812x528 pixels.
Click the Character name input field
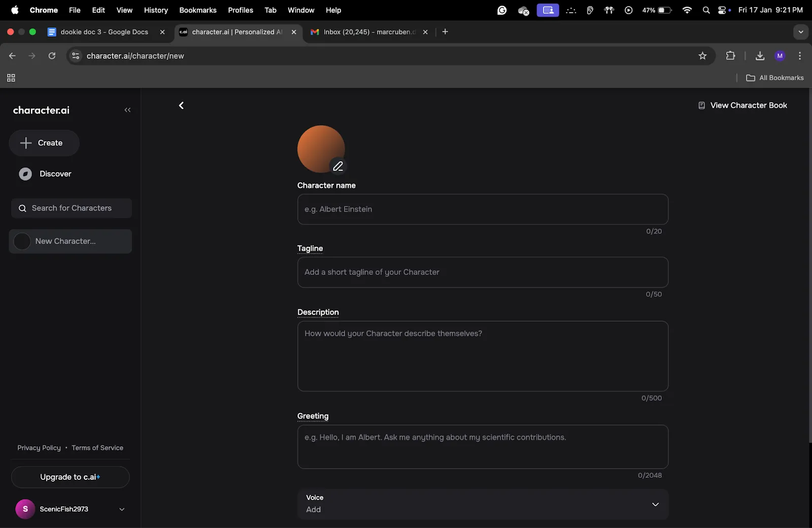(x=483, y=209)
